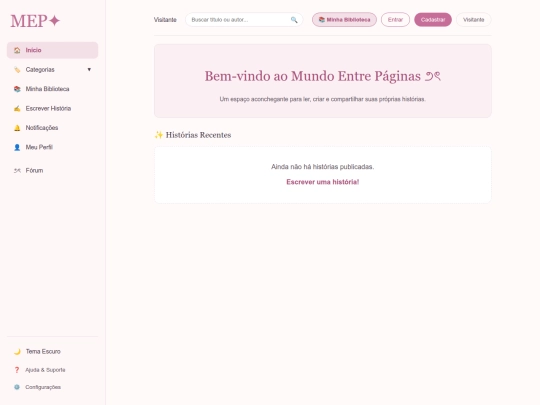Open Início in the sidebar
The image size is (540, 405).
coord(52,50)
